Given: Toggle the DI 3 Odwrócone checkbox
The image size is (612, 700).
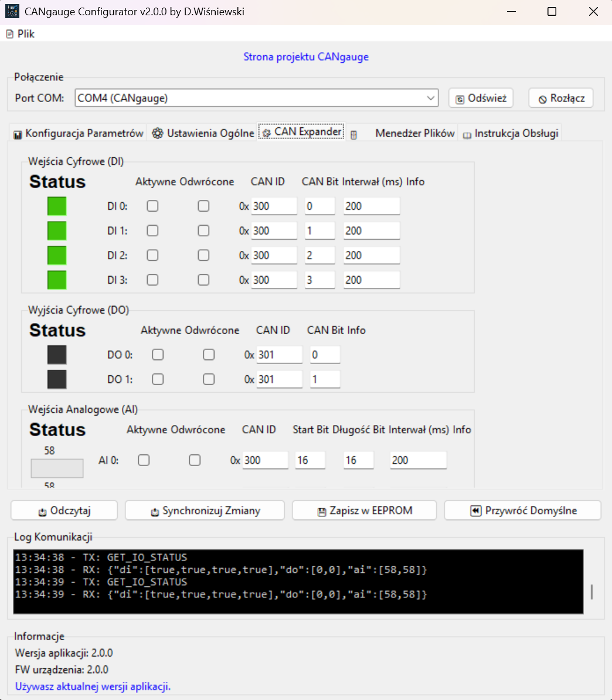Looking at the screenshot, I should point(203,280).
